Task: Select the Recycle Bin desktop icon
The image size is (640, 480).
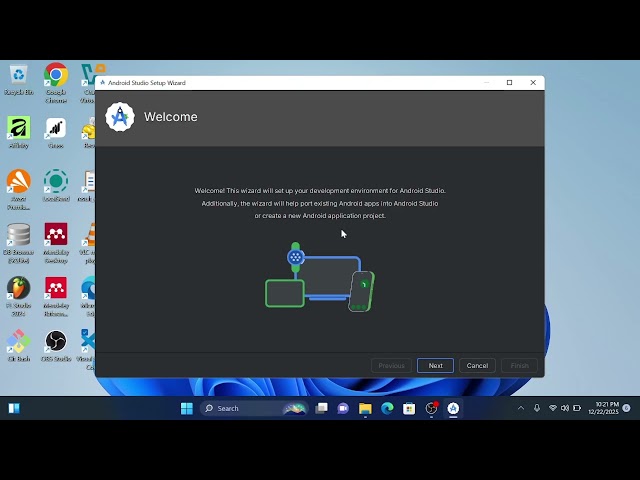Action: 19,80
